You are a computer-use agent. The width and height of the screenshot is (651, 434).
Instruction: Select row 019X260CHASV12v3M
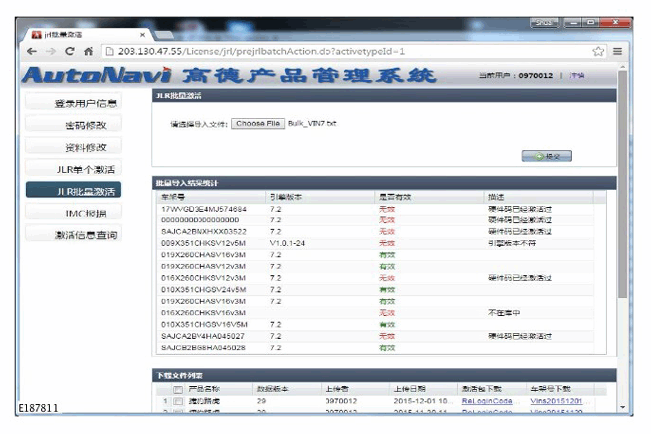376,266
